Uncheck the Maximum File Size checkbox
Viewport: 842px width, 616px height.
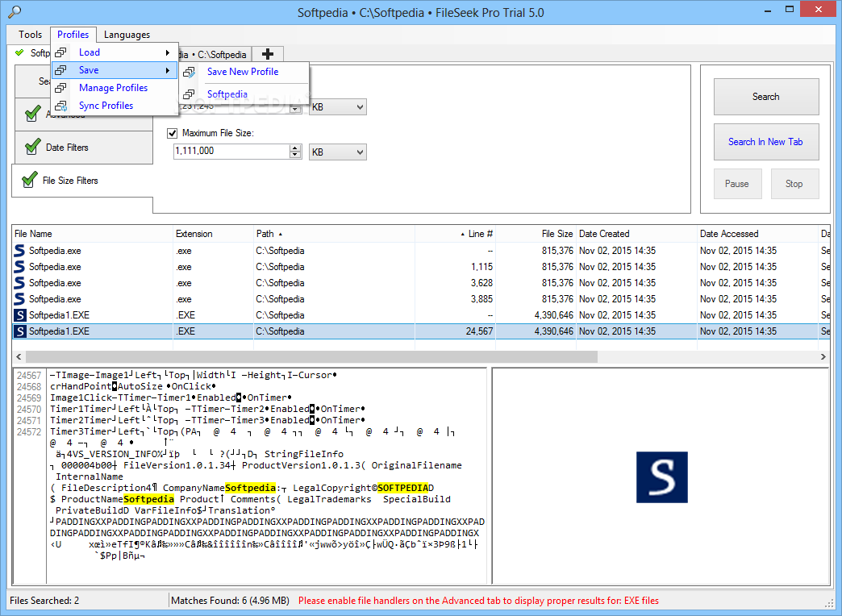click(172, 133)
